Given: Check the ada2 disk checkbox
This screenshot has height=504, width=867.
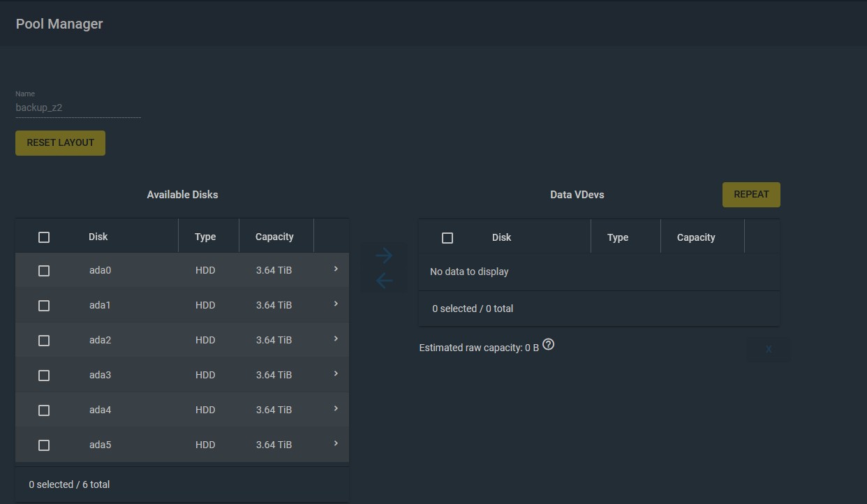Looking at the screenshot, I should tap(44, 341).
